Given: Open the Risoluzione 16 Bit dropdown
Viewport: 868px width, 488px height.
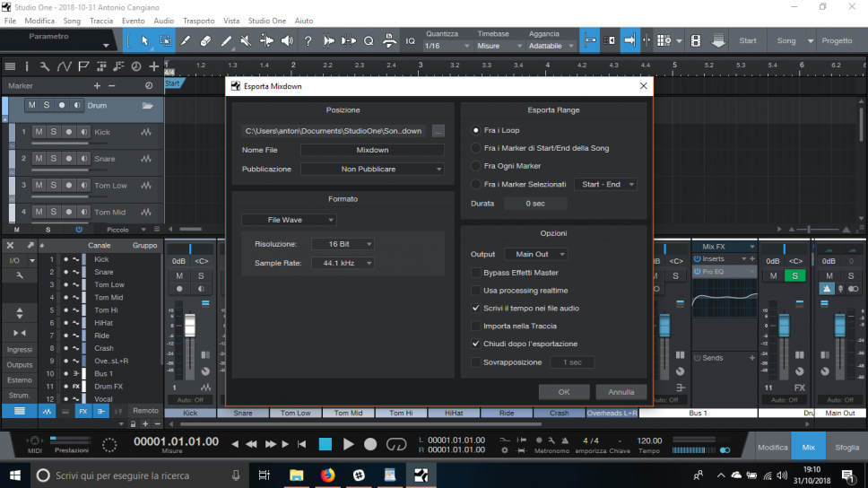Looking at the screenshot, I should click(342, 244).
